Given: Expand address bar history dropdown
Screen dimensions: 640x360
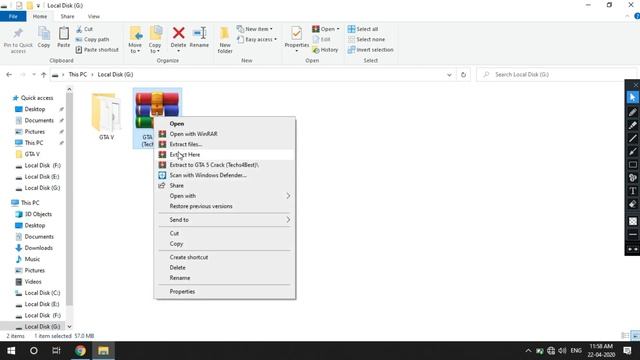Looking at the screenshot, I should (449, 75).
